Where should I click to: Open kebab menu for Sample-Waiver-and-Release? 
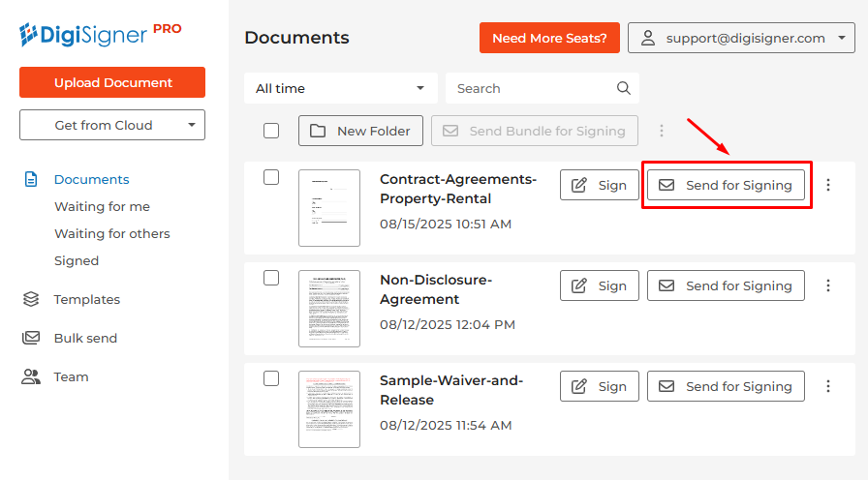828,386
